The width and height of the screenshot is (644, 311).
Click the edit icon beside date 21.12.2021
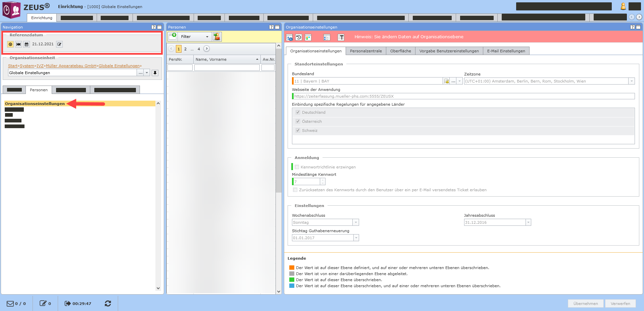59,44
